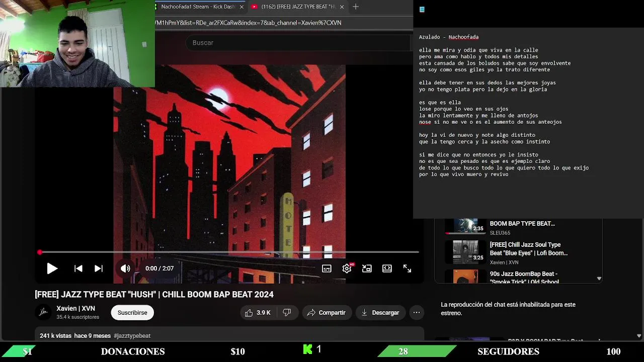Close the NachooFada1 Stream tab
Screen dimensions: 644x362
tap(242, 7)
